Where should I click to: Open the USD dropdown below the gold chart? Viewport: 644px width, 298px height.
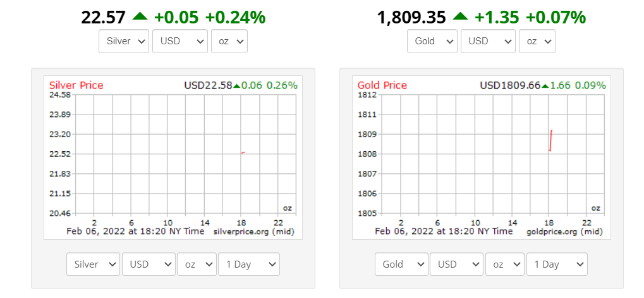pyautogui.click(x=457, y=264)
